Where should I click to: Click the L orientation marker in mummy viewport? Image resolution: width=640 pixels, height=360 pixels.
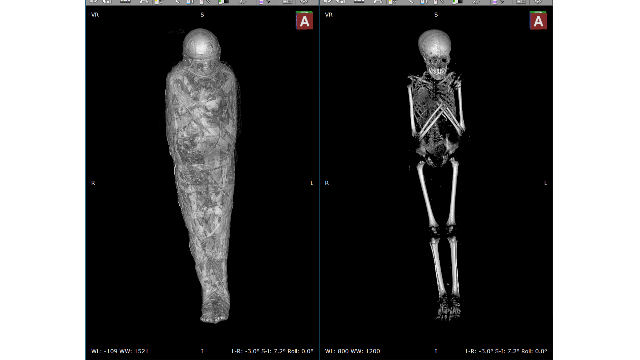pyautogui.click(x=312, y=183)
